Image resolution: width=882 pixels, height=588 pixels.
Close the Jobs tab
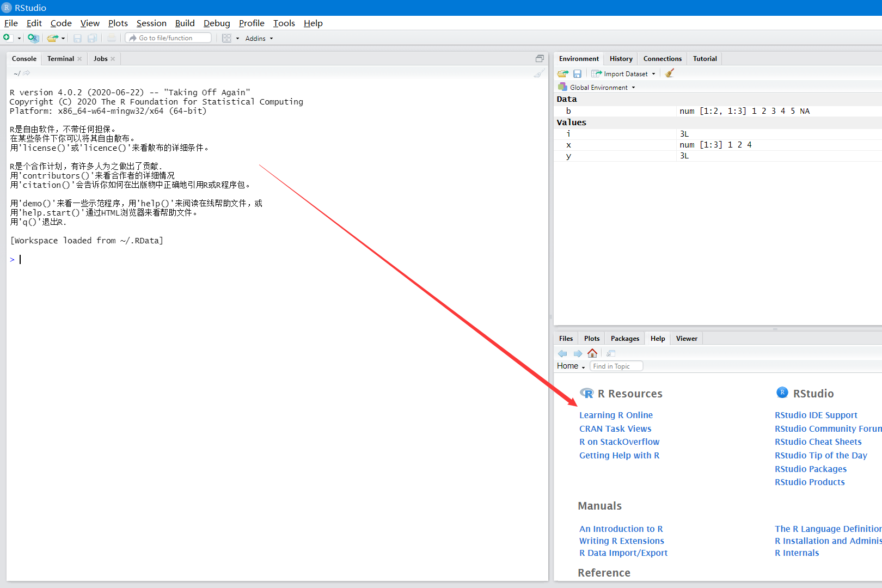click(113, 59)
